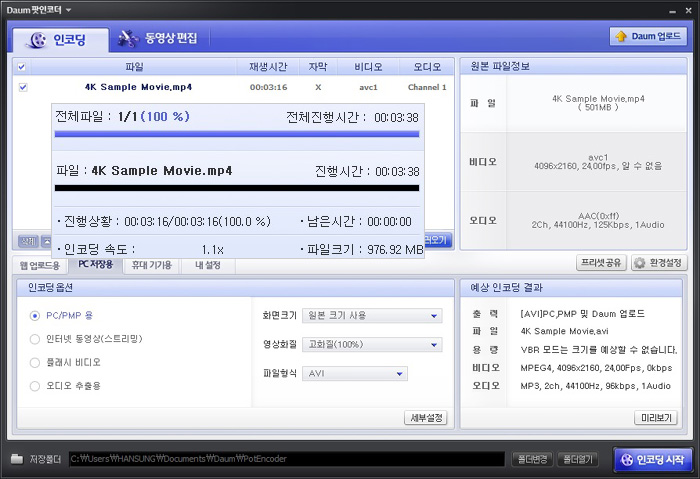Click the 프리셋 공유 button
Image resolution: width=700 pixels, height=479 pixels.
point(601,262)
